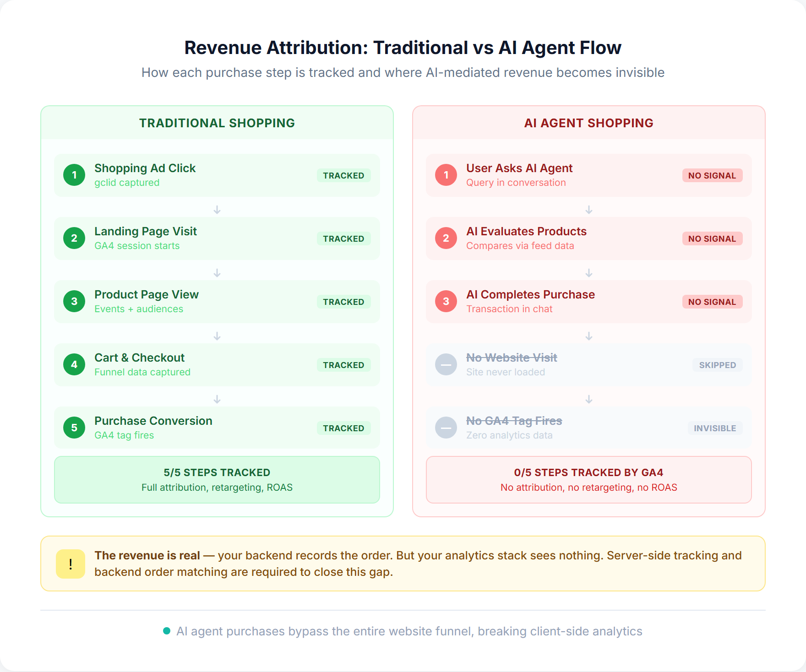Select the TRADITIONAL SHOPPING panel header

217,123
